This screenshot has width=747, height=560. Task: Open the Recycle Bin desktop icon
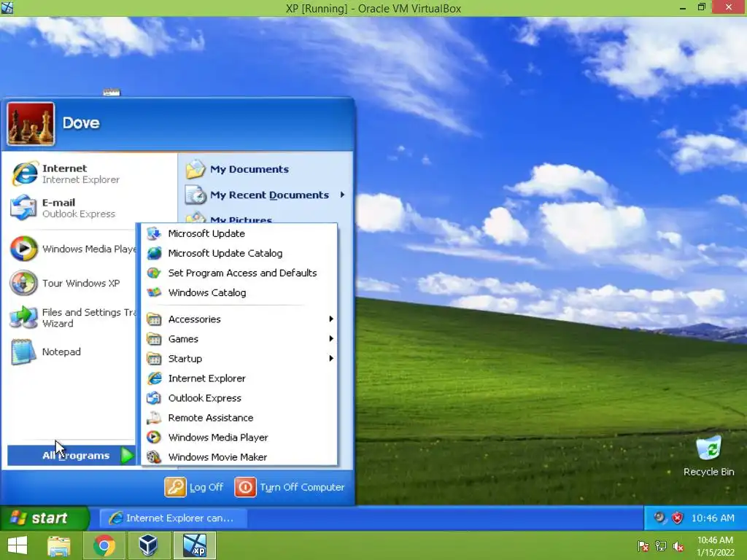click(x=708, y=448)
